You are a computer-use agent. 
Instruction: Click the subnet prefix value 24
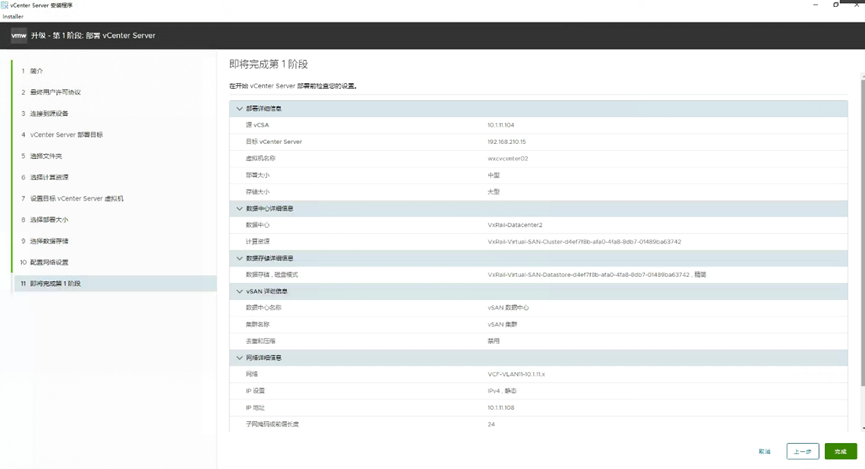(491, 424)
